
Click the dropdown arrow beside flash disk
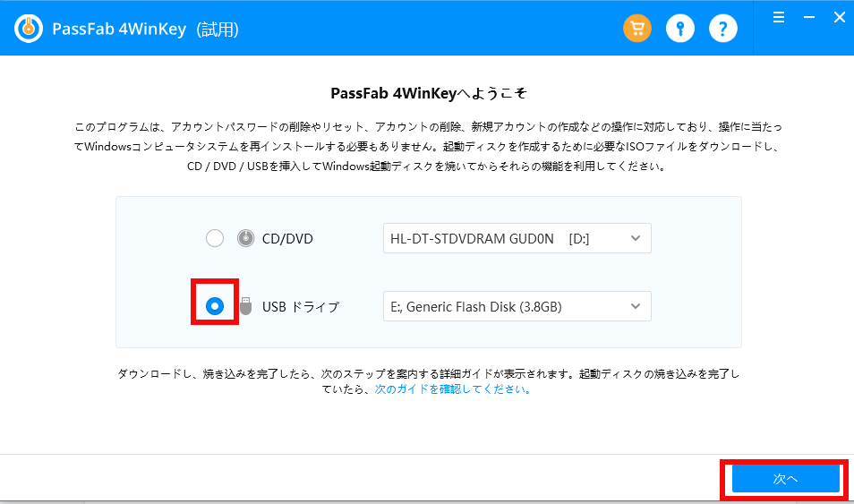(x=636, y=306)
